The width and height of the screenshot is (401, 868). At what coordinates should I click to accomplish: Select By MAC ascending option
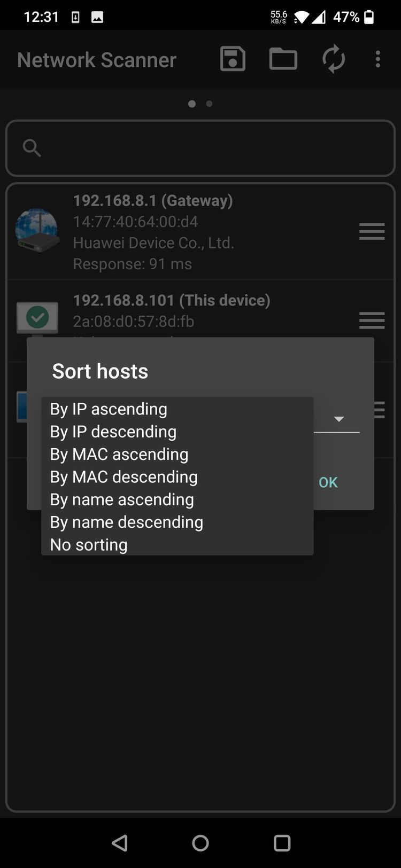tap(178, 454)
